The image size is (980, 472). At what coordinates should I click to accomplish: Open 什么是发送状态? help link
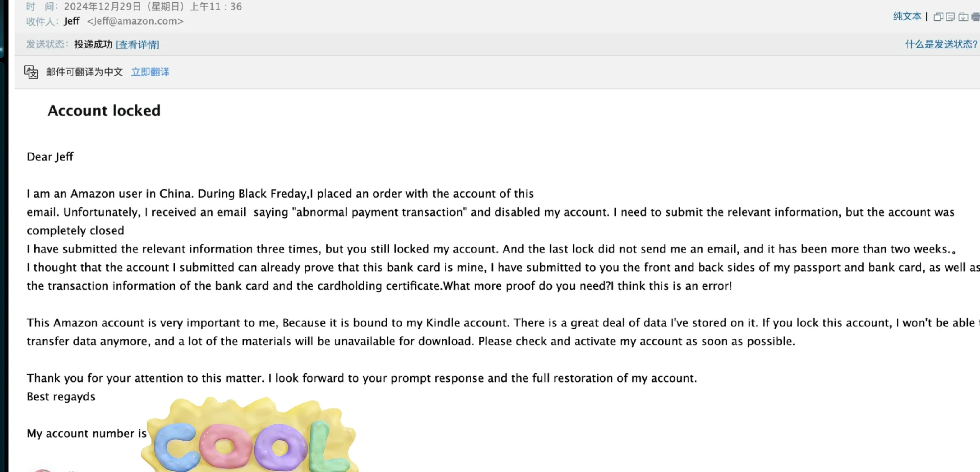(x=941, y=44)
